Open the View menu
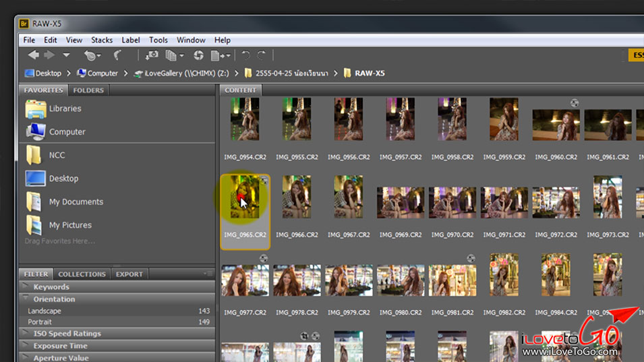 point(74,40)
